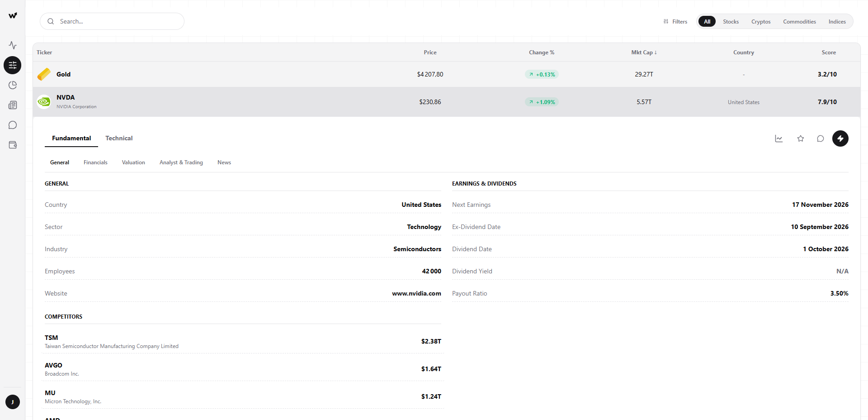Open the Filters control
The image size is (868, 420).
pyautogui.click(x=675, y=22)
